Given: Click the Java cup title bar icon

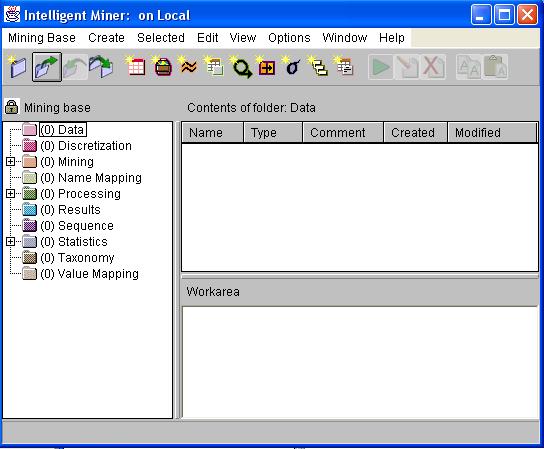Looking at the screenshot, I should tap(12, 15).
